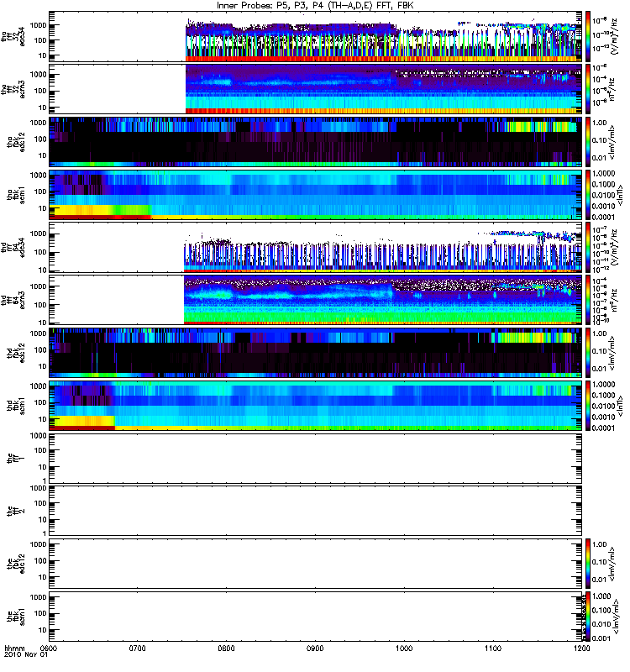Pick the thd fbk edc12 filter bank panel
The width and height of the screenshot is (630, 672).
tap(316, 353)
